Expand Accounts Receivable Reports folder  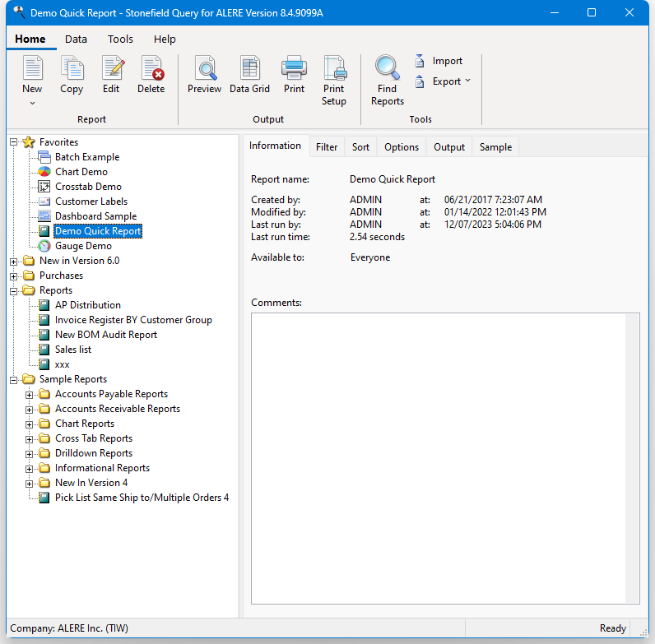pos(30,410)
